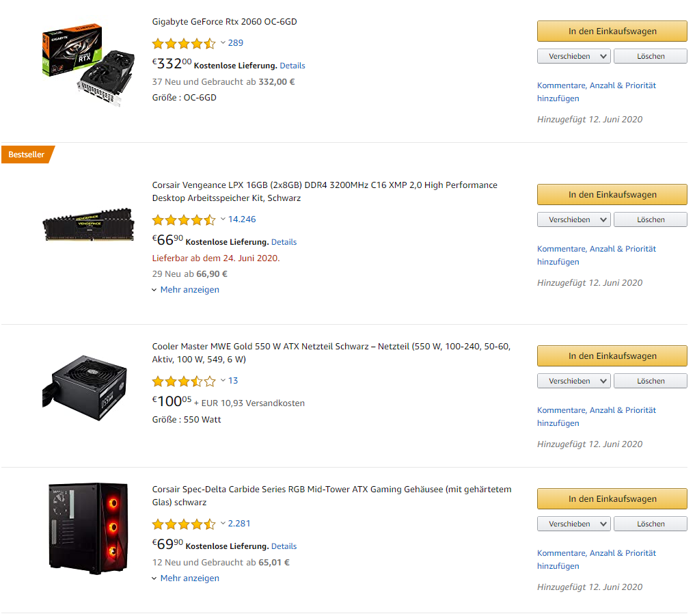The width and height of the screenshot is (695, 616).
Task: Click the star rating of Gigabyte RTX 2060
Action: point(184,44)
